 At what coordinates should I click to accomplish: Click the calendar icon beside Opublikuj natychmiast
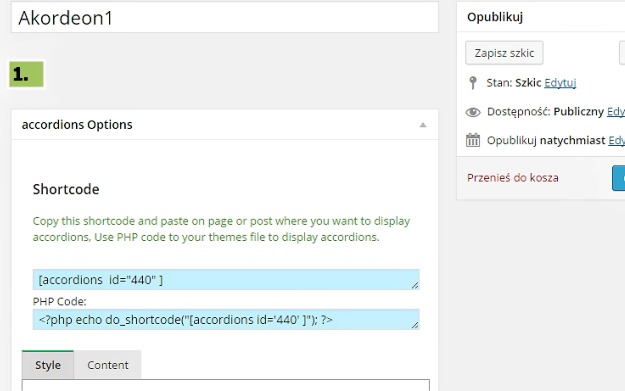pos(473,140)
